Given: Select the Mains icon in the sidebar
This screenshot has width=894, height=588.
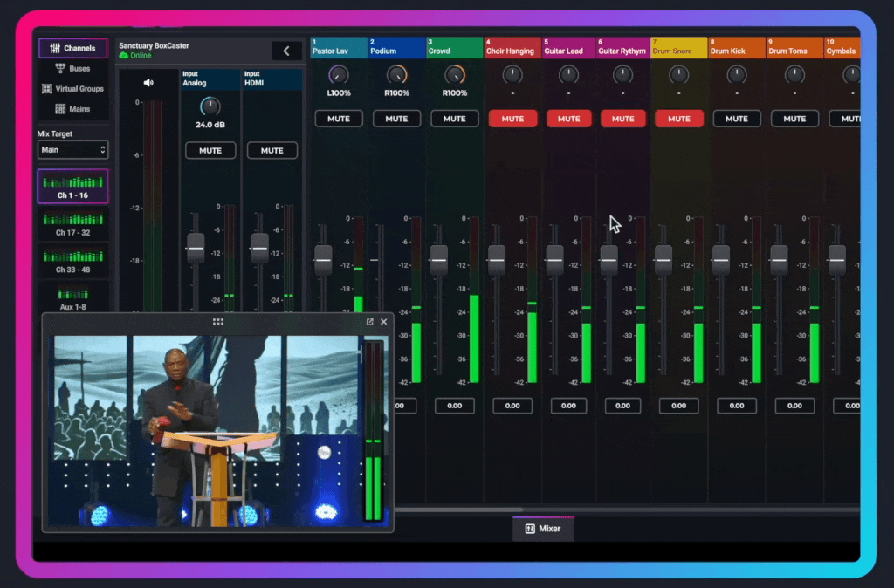Looking at the screenshot, I should pos(60,109).
